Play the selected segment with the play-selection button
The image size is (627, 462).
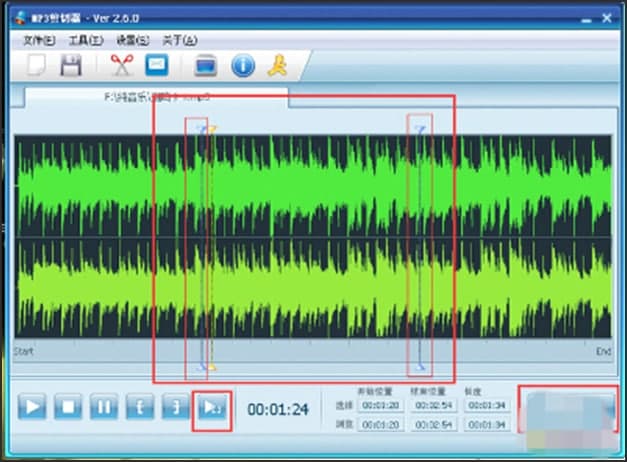click(212, 408)
